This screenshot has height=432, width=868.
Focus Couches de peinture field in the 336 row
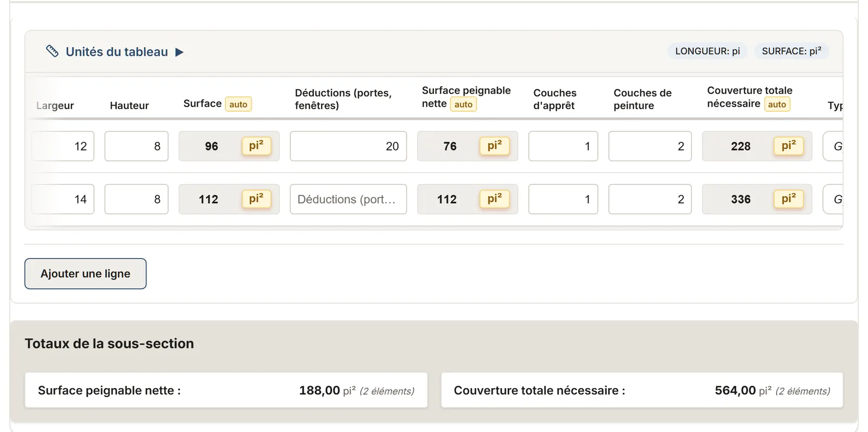[x=650, y=199]
